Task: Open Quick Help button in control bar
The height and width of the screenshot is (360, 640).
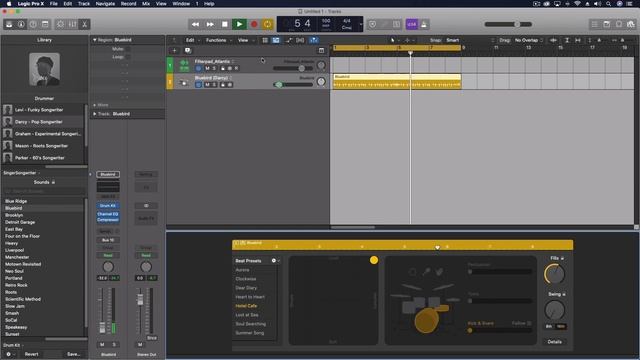Action: (x=33, y=24)
